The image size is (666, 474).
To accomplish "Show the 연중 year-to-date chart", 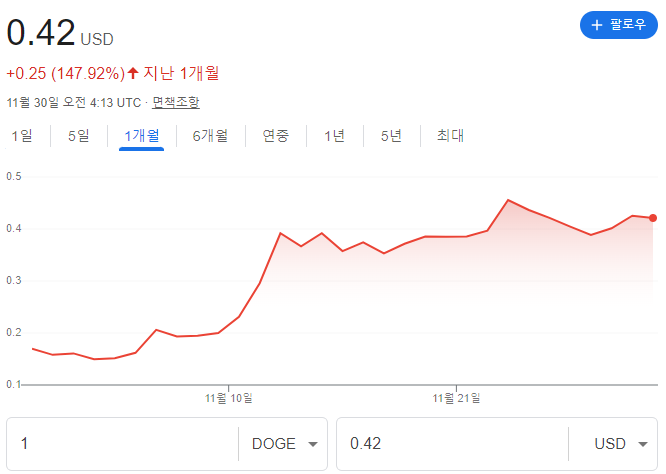I will (x=276, y=136).
